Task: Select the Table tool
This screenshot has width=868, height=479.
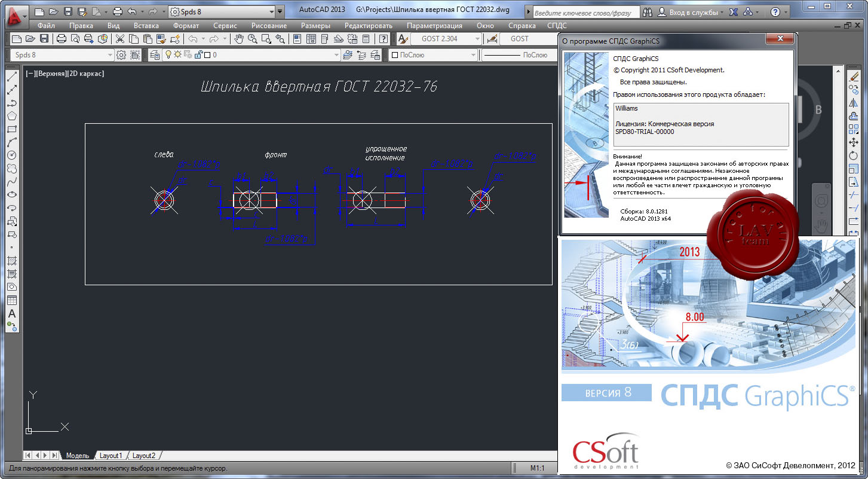Action: (x=11, y=300)
